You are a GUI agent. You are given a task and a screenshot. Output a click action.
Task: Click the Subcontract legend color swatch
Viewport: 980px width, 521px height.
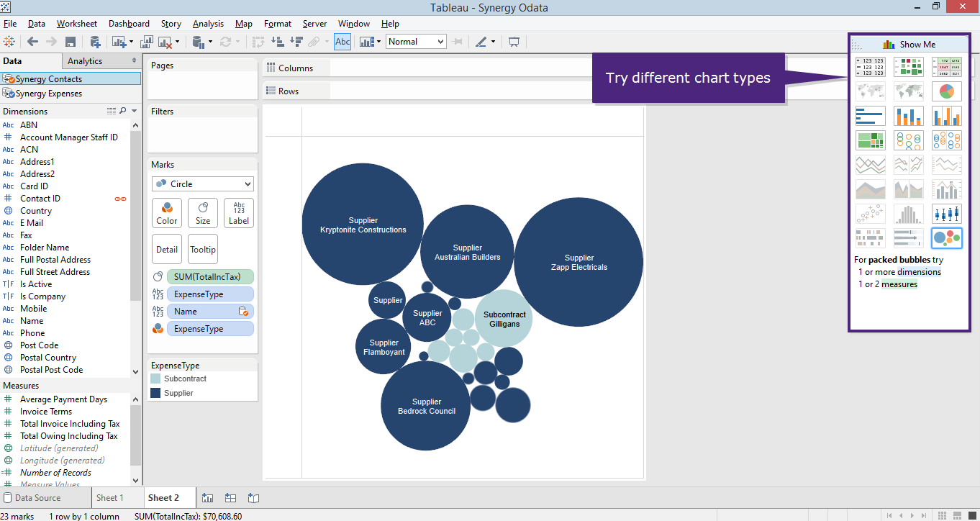coord(155,379)
